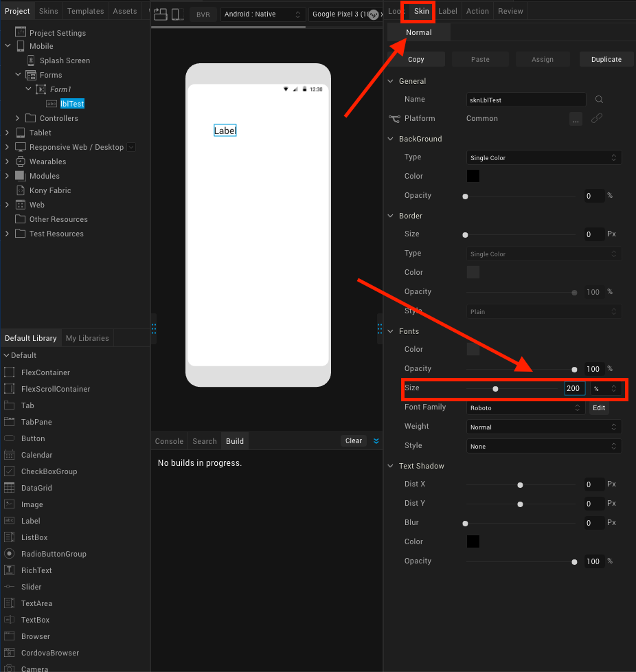Click the Wearables watch icon

(x=20, y=161)
